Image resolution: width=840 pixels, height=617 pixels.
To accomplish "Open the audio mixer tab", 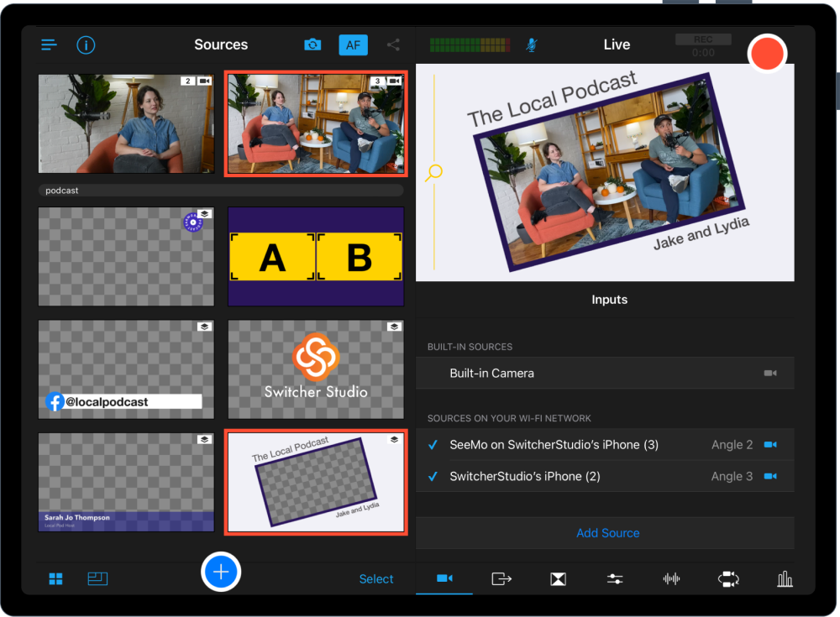I will tap(671, 578).
